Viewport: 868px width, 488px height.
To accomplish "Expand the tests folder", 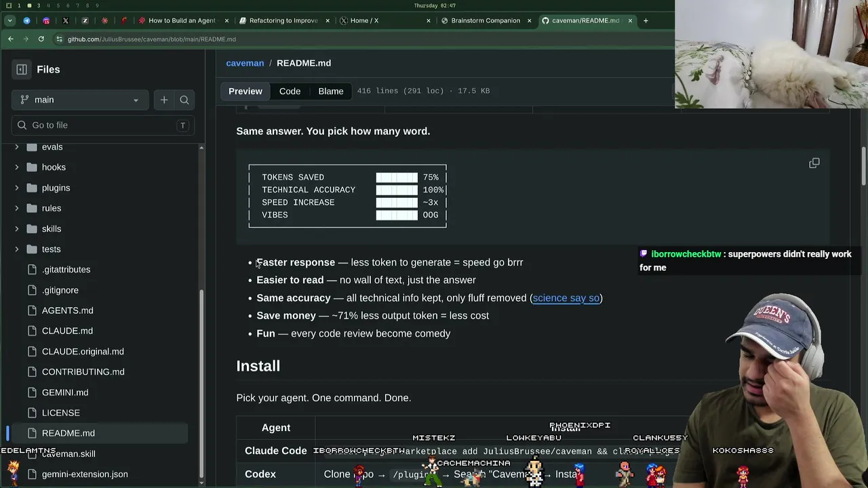I will pos(17,249).
